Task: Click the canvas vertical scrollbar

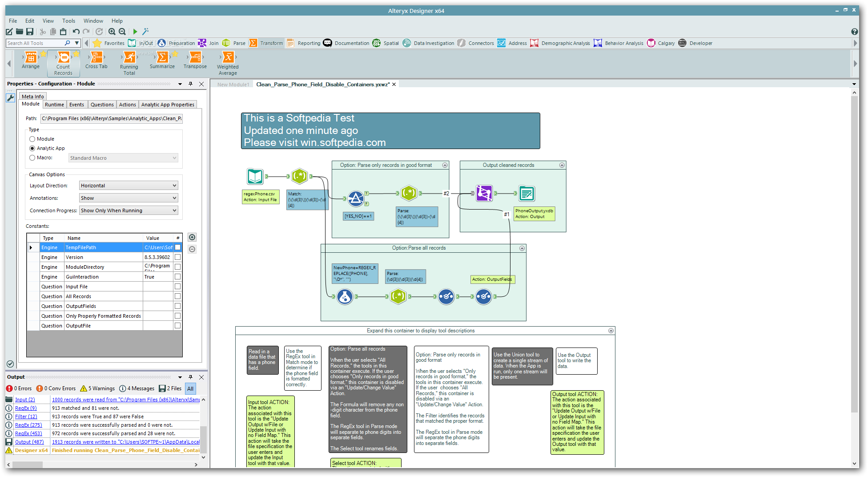Action: pyautogui.click(x=854, y=254)
